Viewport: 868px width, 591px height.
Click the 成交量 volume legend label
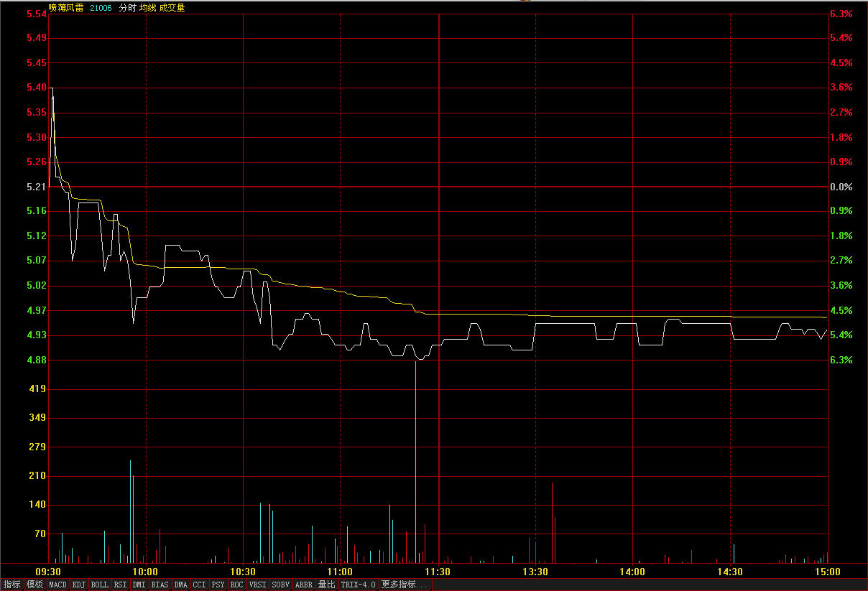[x=172, y=8]
